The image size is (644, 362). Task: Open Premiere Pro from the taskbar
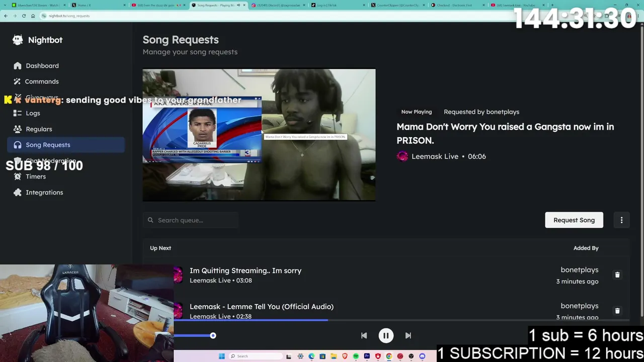point(367,356)
